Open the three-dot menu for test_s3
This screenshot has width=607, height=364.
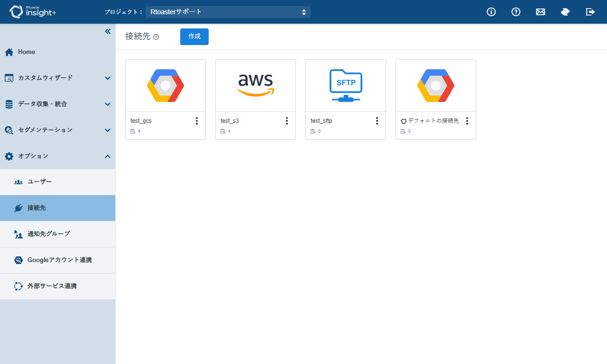287,121
